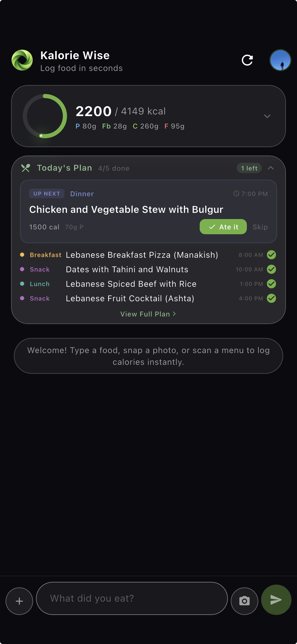This screenshot has width=297, height=644.
Task: Tap the plus icon beside input
Action: tap(19, 601)
